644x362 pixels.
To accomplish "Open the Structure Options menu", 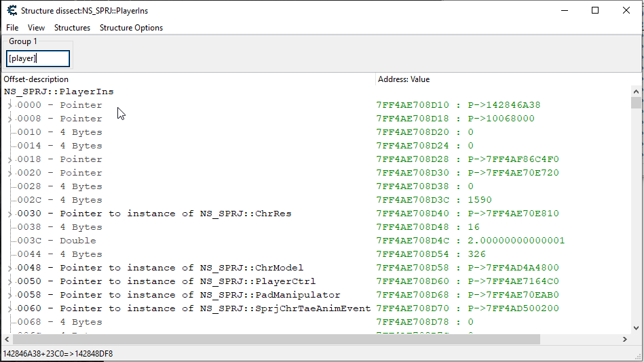I will coord(131,28).
